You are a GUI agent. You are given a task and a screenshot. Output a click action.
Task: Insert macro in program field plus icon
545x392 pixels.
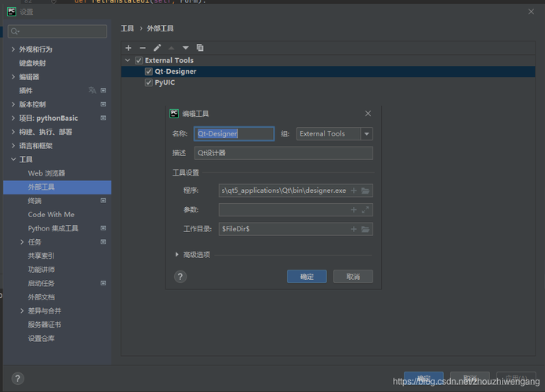(354, 191)
